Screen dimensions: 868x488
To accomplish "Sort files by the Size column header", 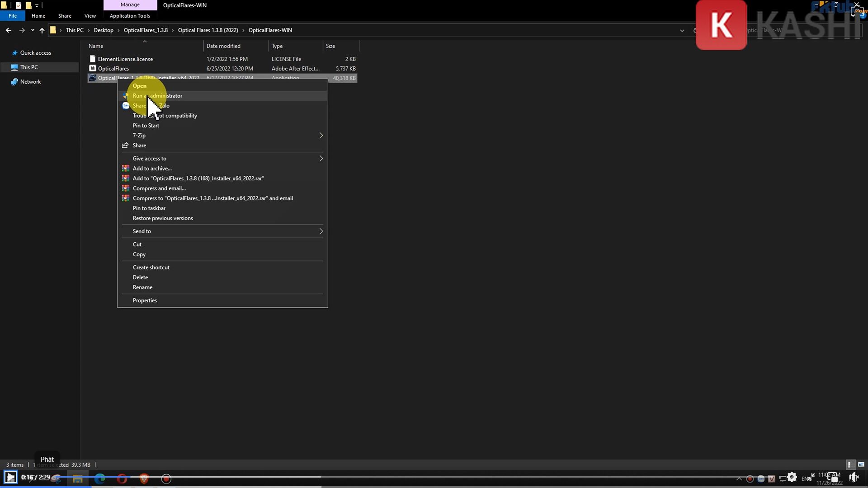I will click(330, 46).
